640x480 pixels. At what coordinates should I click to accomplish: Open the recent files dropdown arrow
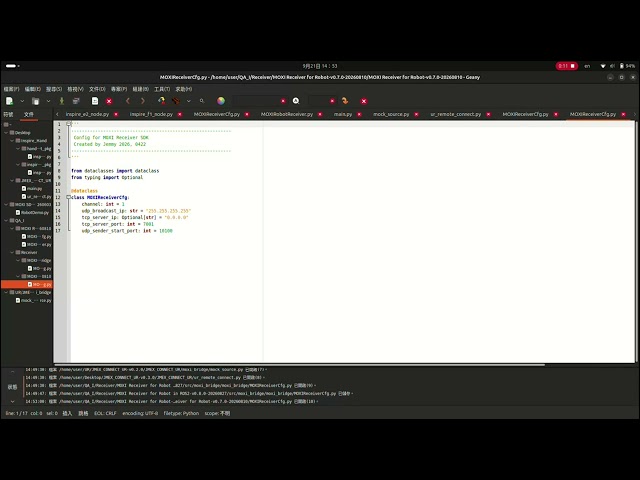coord(48,101)
